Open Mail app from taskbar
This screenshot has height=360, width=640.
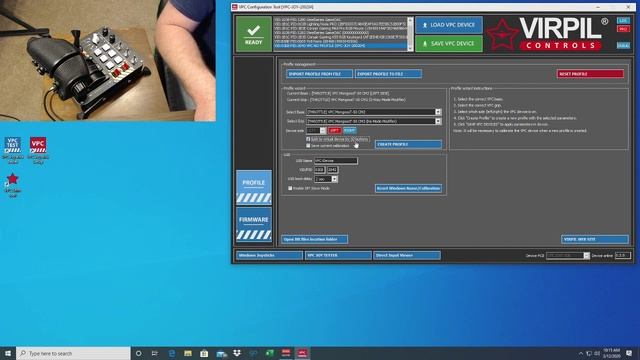coord(221,353)
